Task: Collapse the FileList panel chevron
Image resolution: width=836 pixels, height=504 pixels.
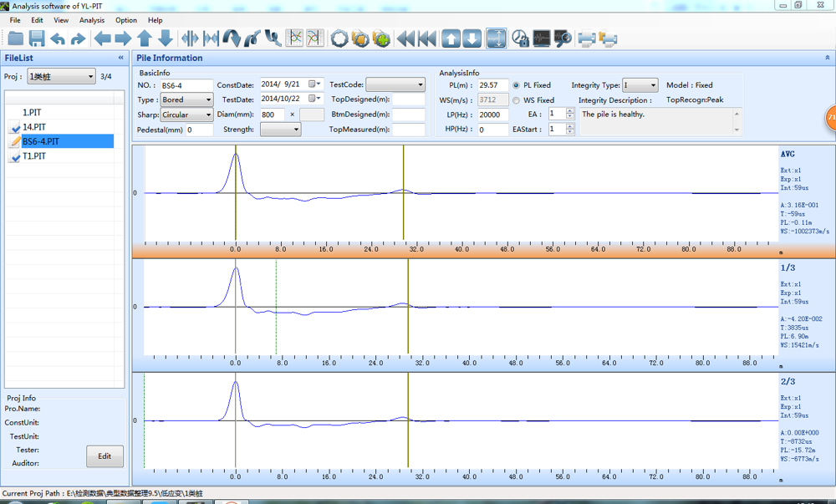Action: [121, 58]
